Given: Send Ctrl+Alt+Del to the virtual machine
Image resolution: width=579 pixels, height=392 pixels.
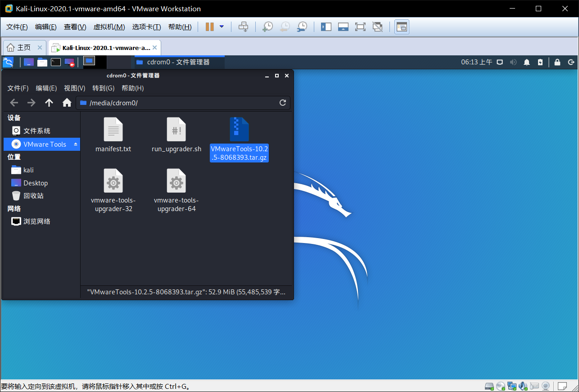Looking at the screenshot, I should click(244, 27).
